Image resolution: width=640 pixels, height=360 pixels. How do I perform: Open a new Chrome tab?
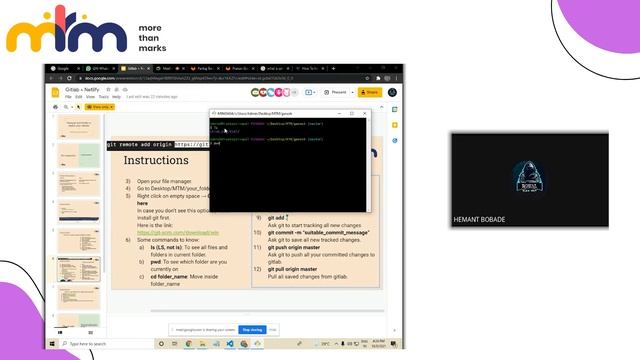coord(333,69)
